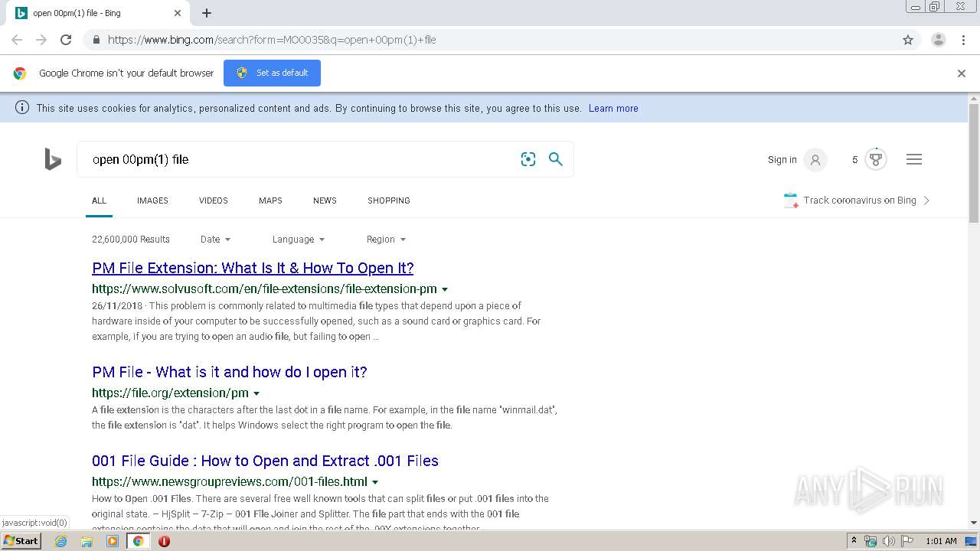Dismiss the default browser infobar
Image resolution: width=980 pixels, height=551 pixels.
[962, 73]
